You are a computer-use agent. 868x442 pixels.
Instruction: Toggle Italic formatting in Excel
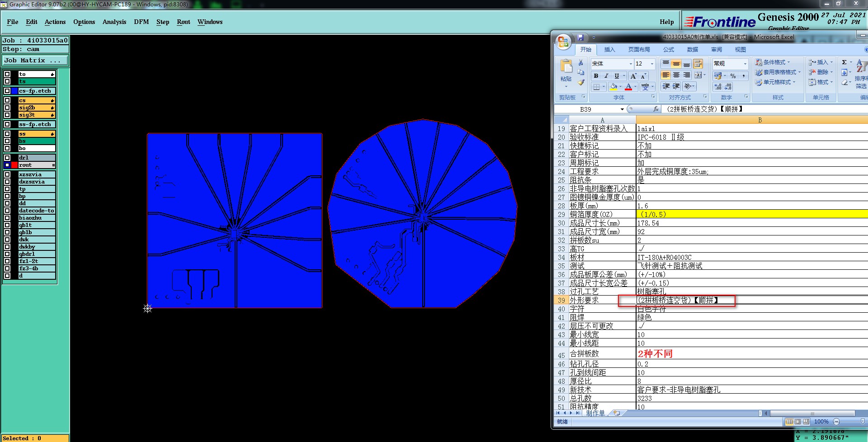[x=606, y=76]
